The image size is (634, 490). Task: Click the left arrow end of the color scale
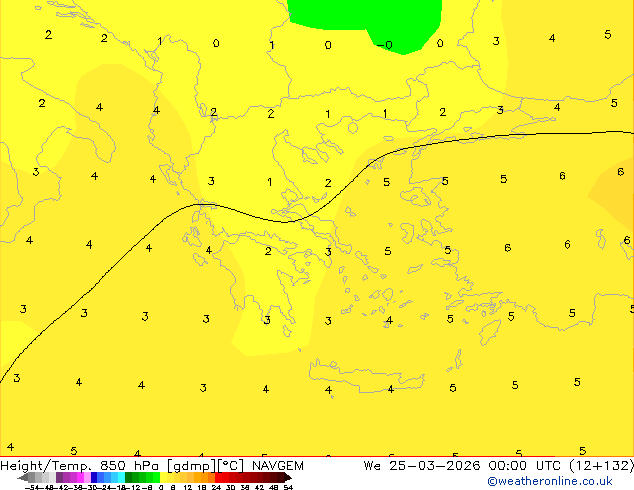pyautogui.click(x=23, y=477)
